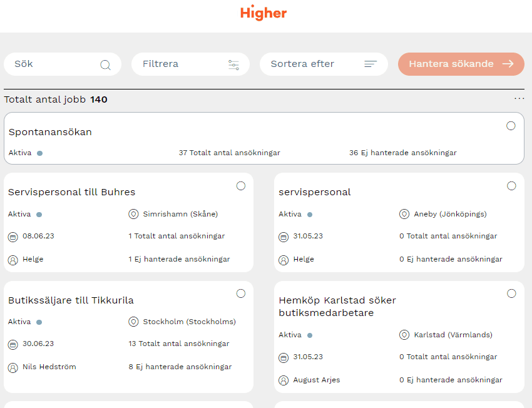Click the person icon beside Nils Hedström
The width and height of the screenshot is (532, 408).
(13, 367)
